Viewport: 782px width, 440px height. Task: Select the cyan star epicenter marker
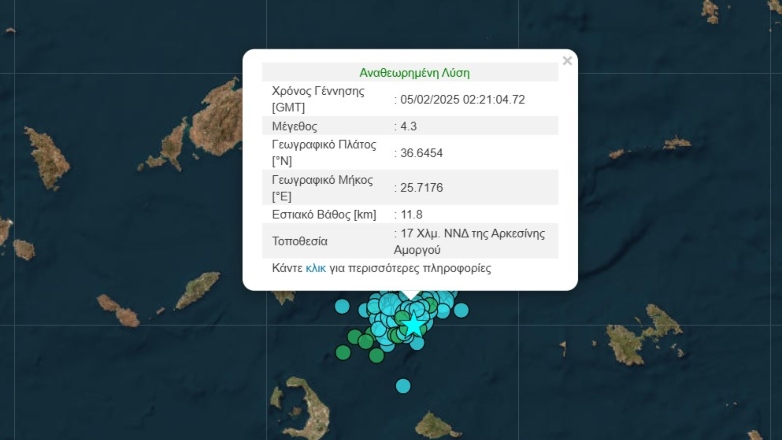[x=413, y=325]
